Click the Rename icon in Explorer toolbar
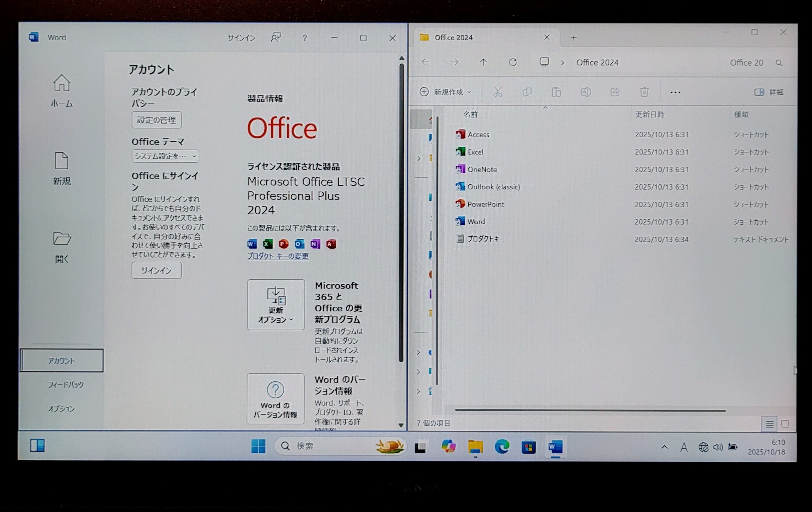 tap(585, 92)
